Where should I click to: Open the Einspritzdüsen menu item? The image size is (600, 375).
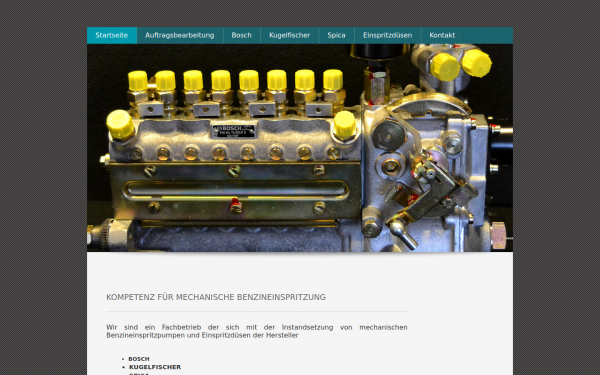388,36
